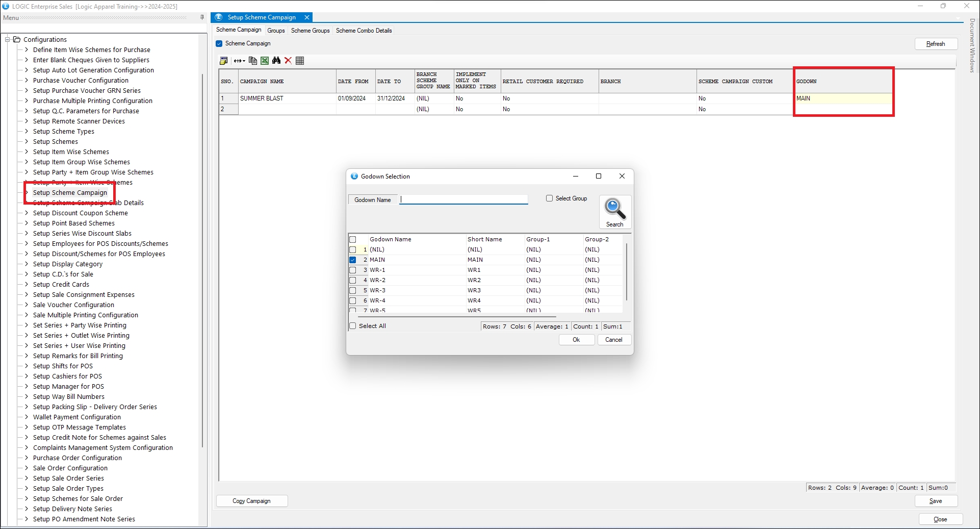Pin the Menu panel using pin icon
The width and height of the screenshot is (980, 529).
coord(202,17)
